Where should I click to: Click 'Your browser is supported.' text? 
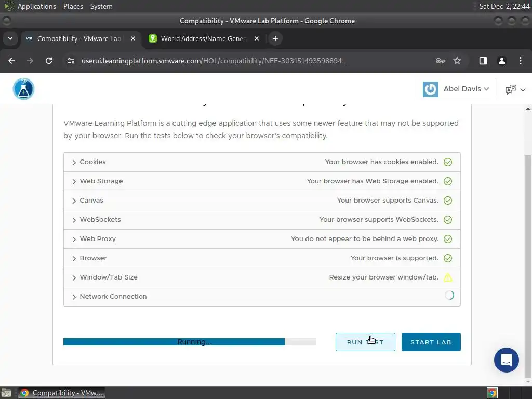394,258
